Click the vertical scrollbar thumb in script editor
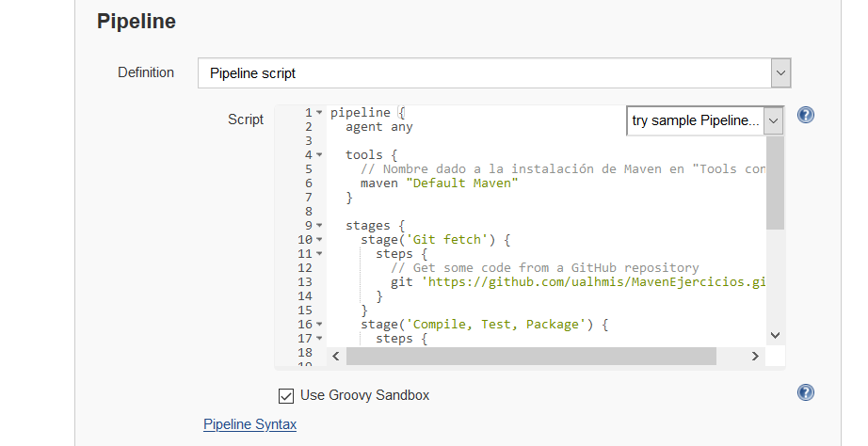Viewport: 868px width, 446px height. coord(775,183)
